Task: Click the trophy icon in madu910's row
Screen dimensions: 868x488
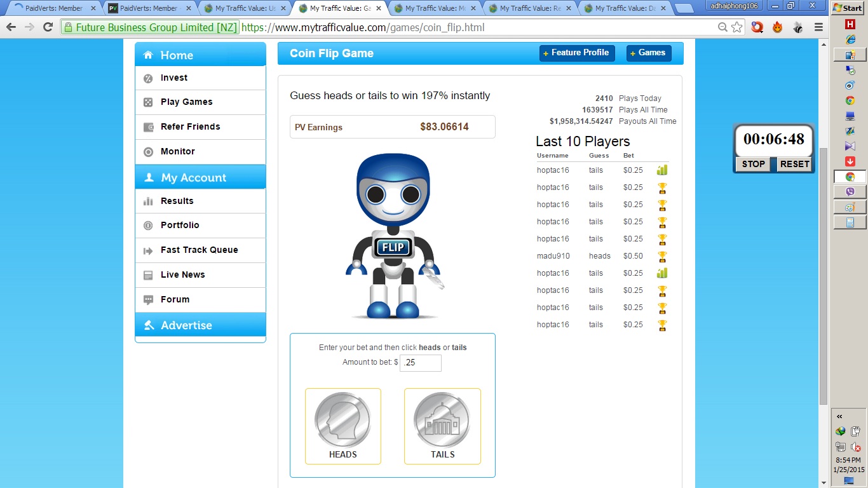Action: click(x=662, y=257)
